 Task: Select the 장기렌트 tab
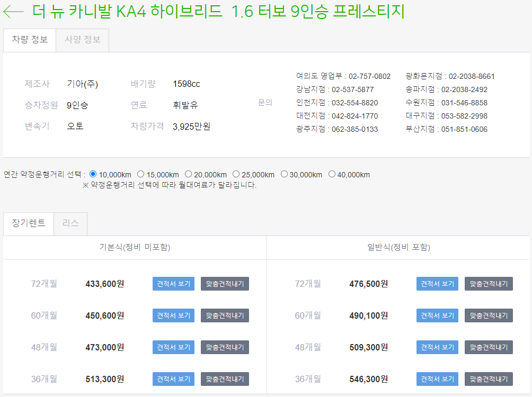[29, 224]
